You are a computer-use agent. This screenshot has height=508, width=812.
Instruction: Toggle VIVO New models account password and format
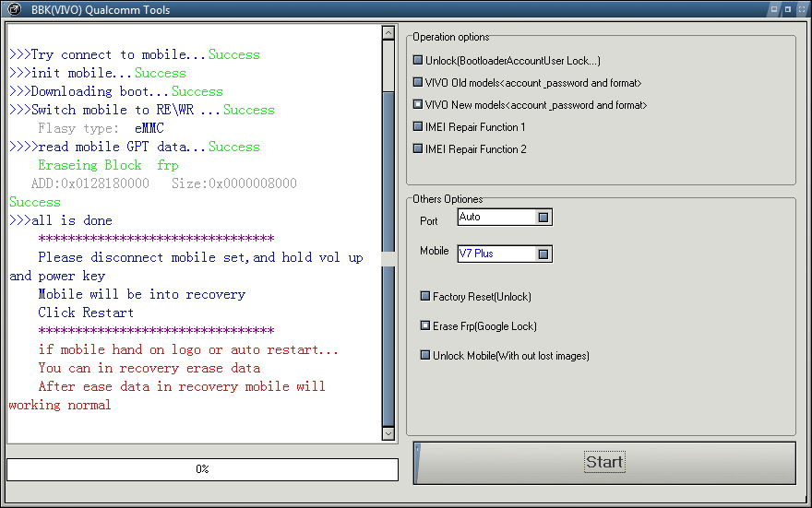pos(418,104)
